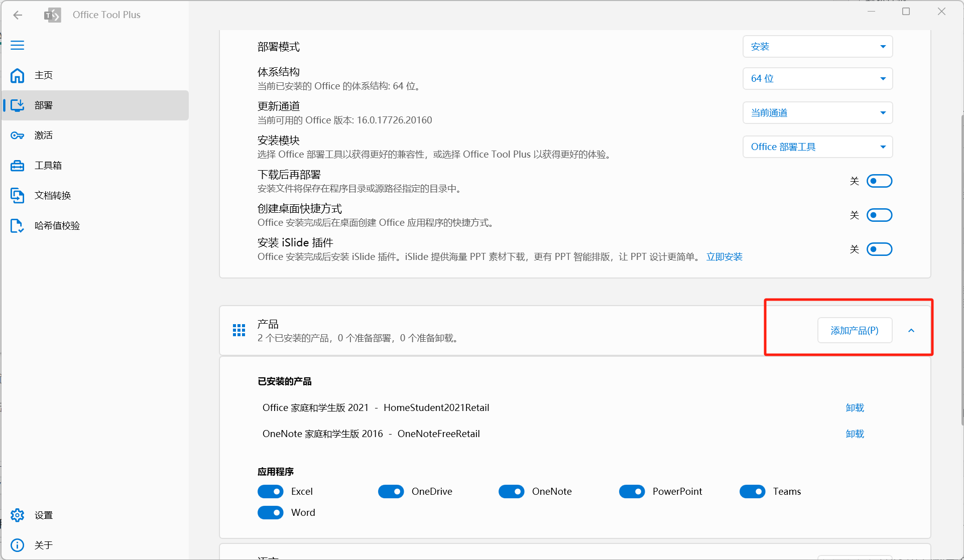Click the back arrow icon

coord(18,15)
